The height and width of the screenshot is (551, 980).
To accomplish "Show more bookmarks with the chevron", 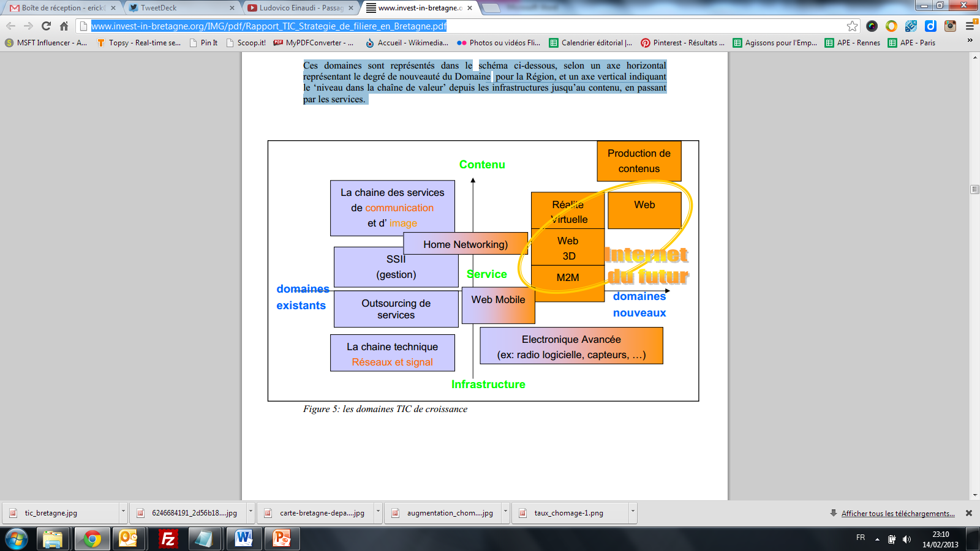I will coord(970,40).
